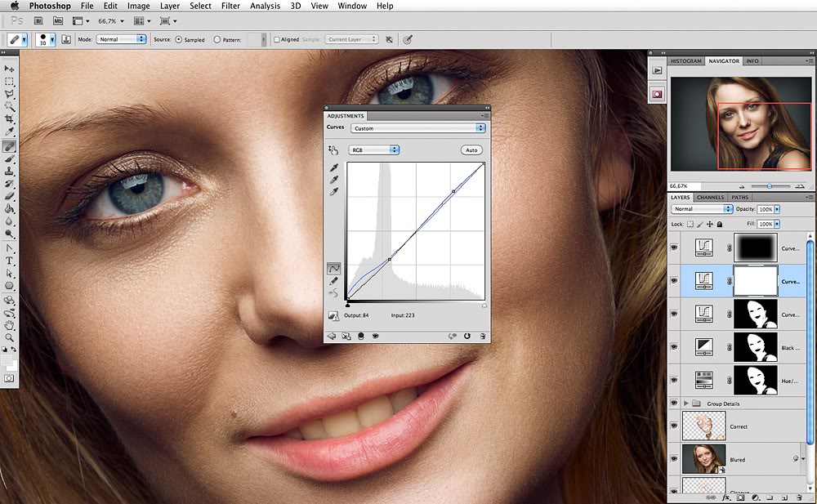Toggle visibility of the Correct layer

tap(674, 426)
